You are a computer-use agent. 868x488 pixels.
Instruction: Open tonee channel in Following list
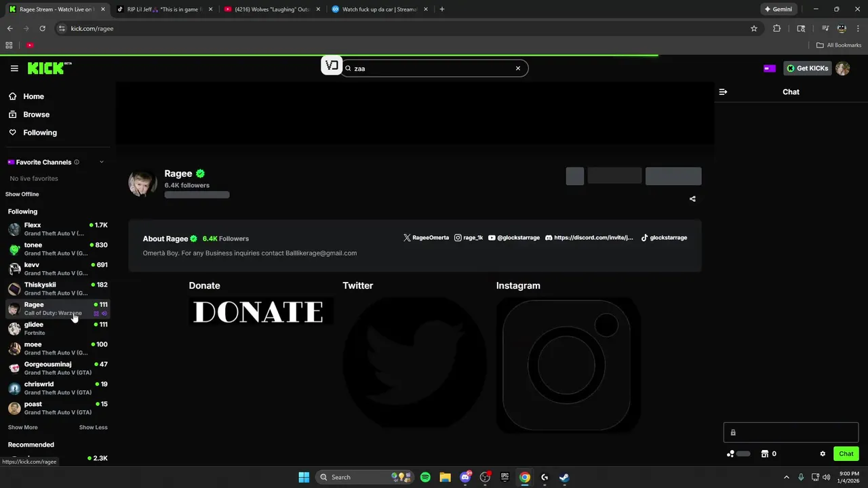[x=57, y=249]
